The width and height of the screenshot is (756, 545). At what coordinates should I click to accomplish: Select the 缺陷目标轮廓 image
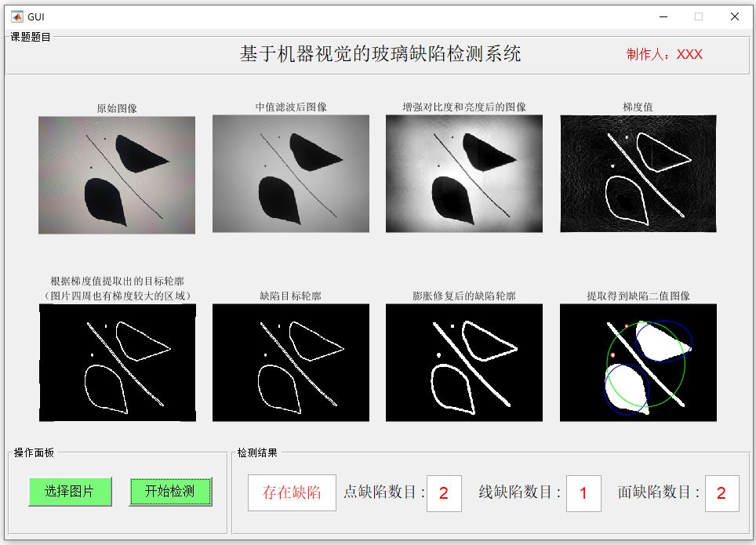point(291,363)
